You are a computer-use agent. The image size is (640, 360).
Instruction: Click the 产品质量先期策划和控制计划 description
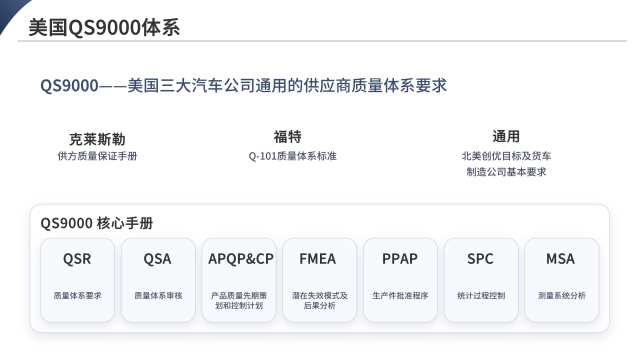(x=239, y=300)
